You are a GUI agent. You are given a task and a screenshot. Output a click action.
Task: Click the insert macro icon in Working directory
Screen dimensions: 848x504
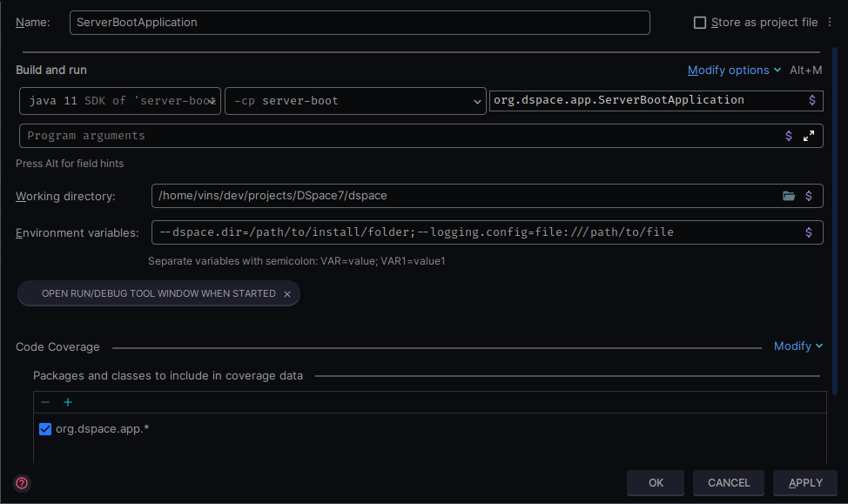click(x=809, y=196)
